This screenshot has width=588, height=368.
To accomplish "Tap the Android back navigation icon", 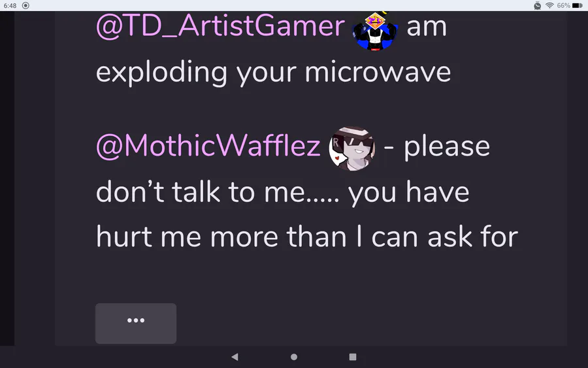I will point(235,357).
